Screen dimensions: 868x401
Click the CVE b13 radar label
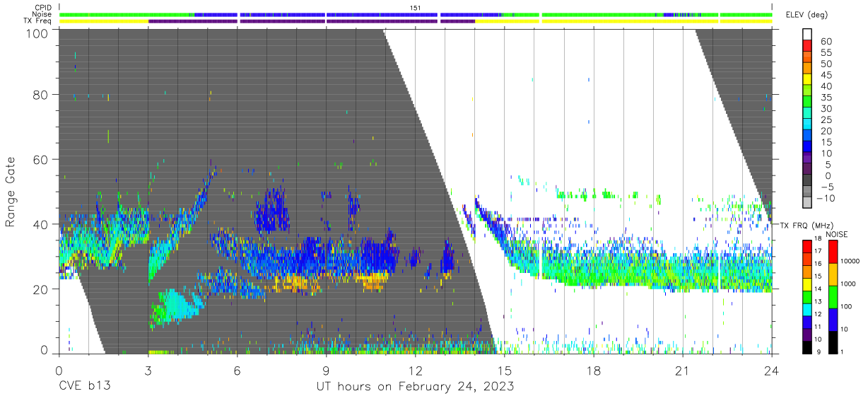pos(84,387)
